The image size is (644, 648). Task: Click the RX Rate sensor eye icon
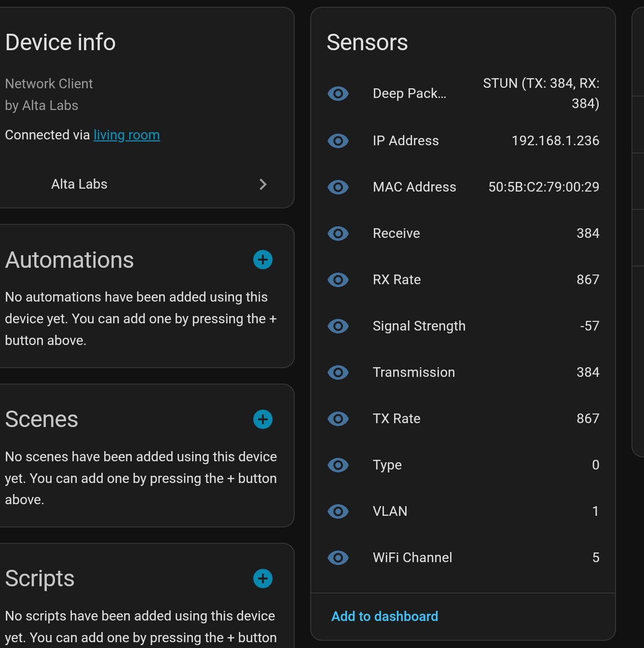[338, 279]
